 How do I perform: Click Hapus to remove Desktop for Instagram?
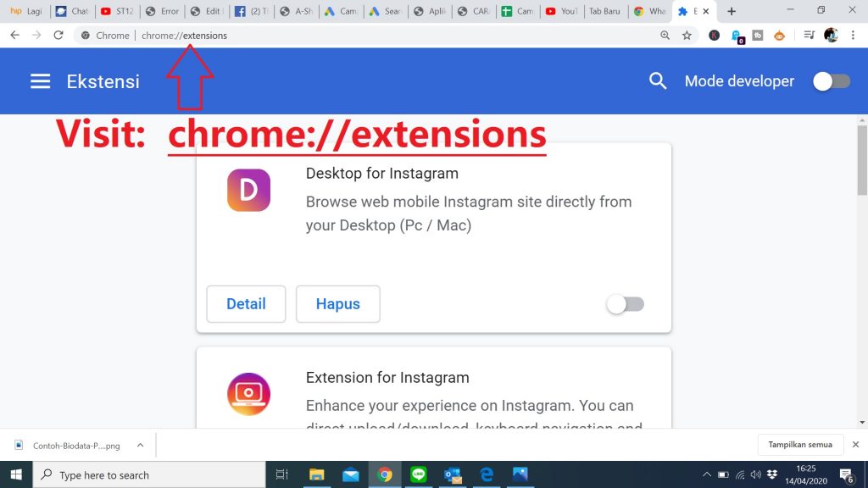[x=337, y=304]
